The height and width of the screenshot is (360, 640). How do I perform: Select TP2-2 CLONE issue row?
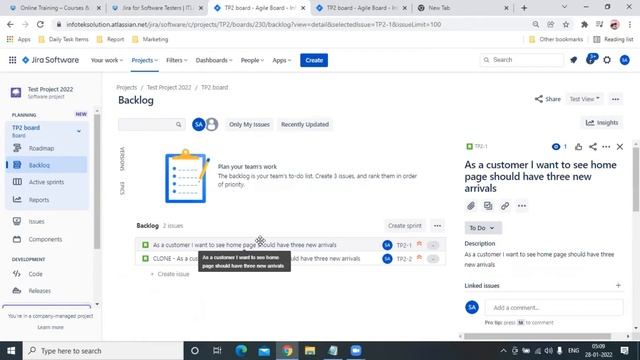tap(290, 258)
